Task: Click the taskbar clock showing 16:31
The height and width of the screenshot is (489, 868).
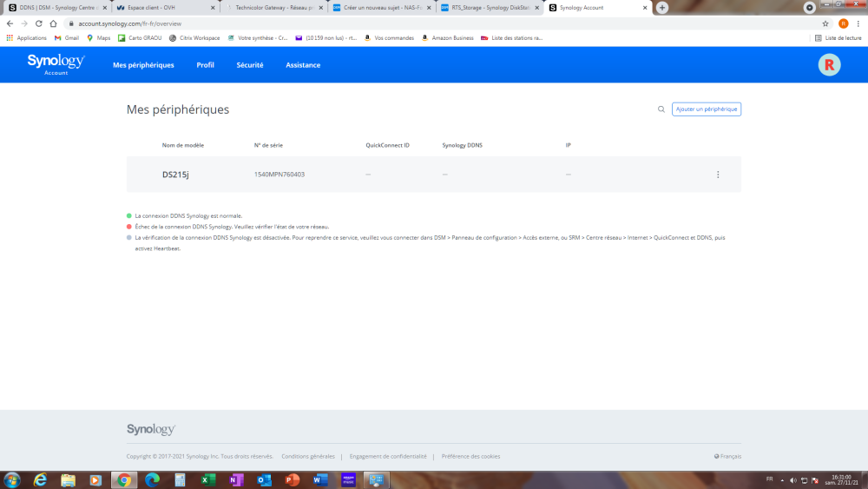Action: (841, 480)
